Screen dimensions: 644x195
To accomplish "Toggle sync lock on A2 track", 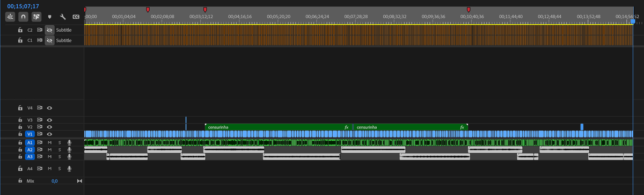I will [x=39, y=149].
